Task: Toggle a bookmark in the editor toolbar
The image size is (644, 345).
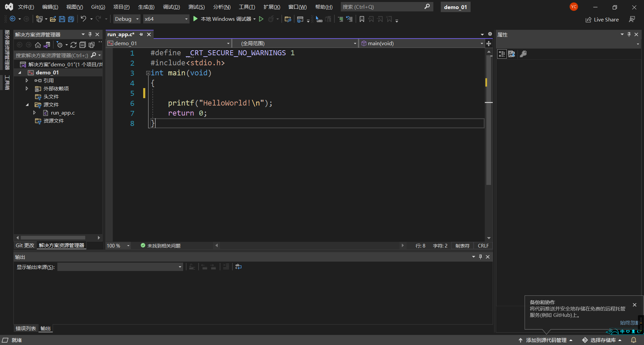Action: pyautogui.click(x=362, y=19)
